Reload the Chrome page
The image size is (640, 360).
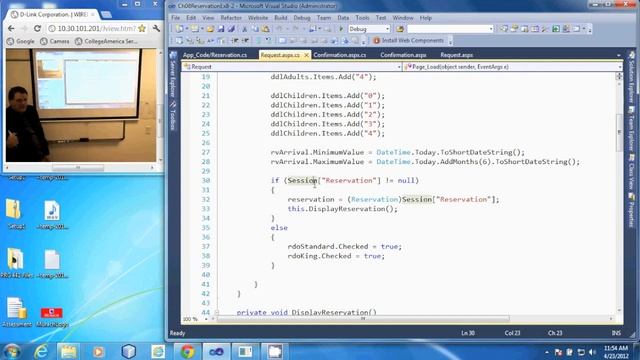[x=38, y=29]
